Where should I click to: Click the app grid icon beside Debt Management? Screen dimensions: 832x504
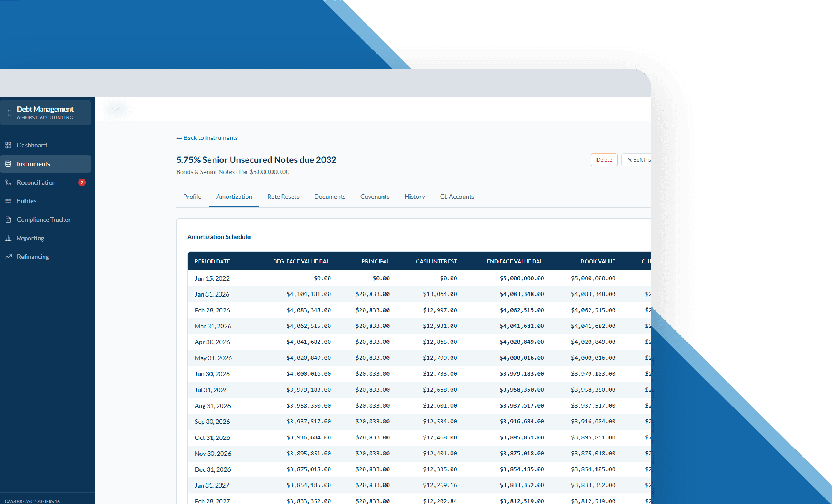pos(8,113)
